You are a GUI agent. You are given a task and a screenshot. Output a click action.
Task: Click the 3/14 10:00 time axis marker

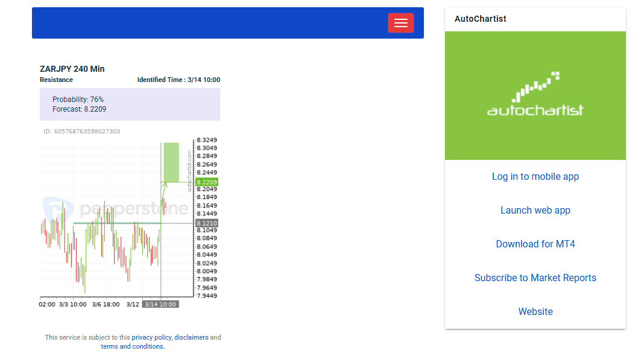click(160, 305)
